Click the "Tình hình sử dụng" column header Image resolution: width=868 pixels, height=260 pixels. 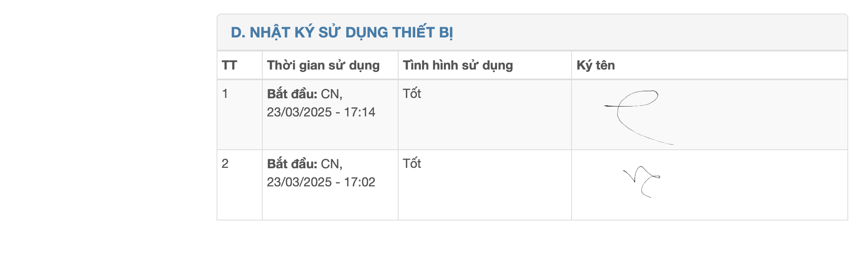tap(458, 65)
